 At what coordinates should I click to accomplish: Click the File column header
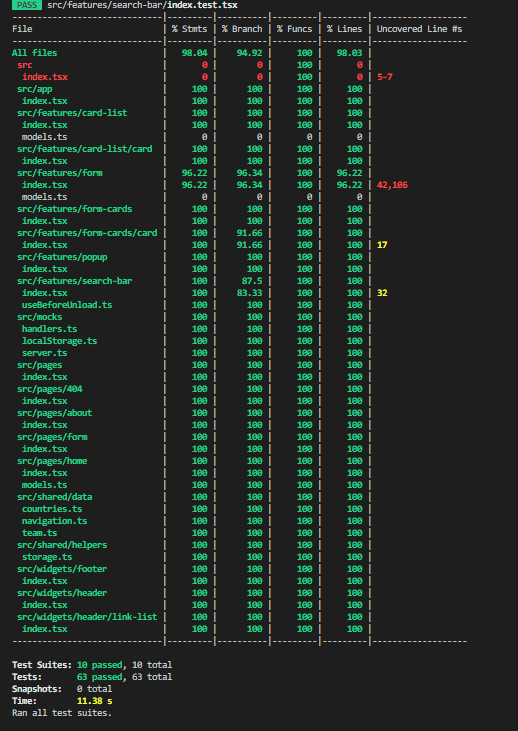pyautogui.click(x=22, y=29)
